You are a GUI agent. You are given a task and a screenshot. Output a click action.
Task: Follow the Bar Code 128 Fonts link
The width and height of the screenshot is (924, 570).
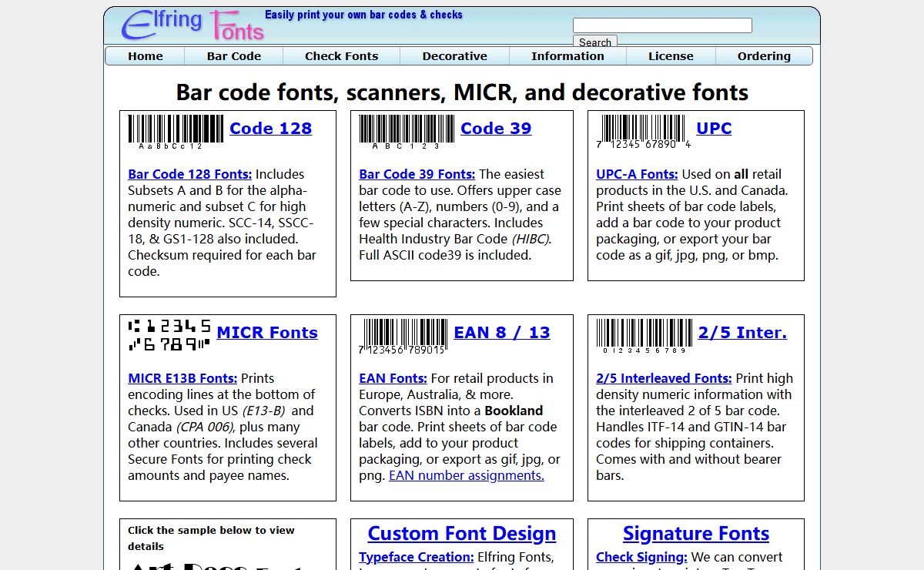[190, 174]
